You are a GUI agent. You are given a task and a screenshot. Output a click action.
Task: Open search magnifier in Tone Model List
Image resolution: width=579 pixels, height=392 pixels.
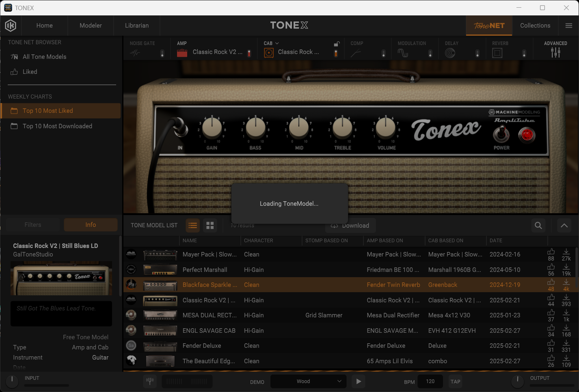(x=538, y=225)
